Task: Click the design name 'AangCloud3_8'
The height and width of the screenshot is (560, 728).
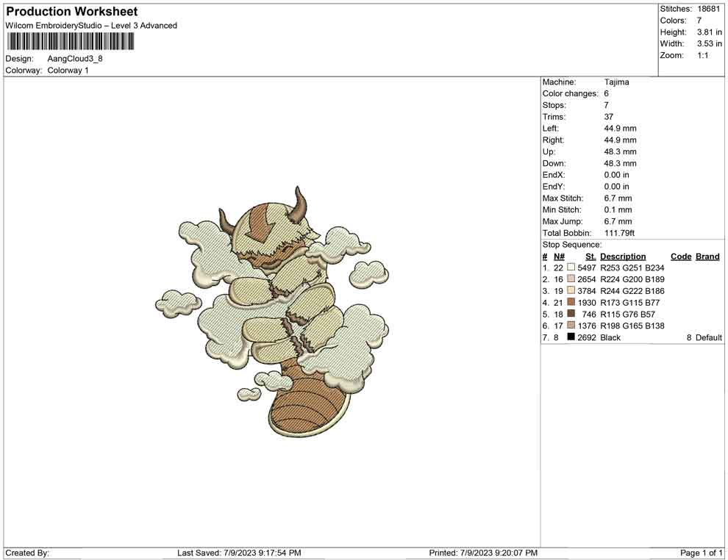Action: pyautogui.click(x=75, y=59)
